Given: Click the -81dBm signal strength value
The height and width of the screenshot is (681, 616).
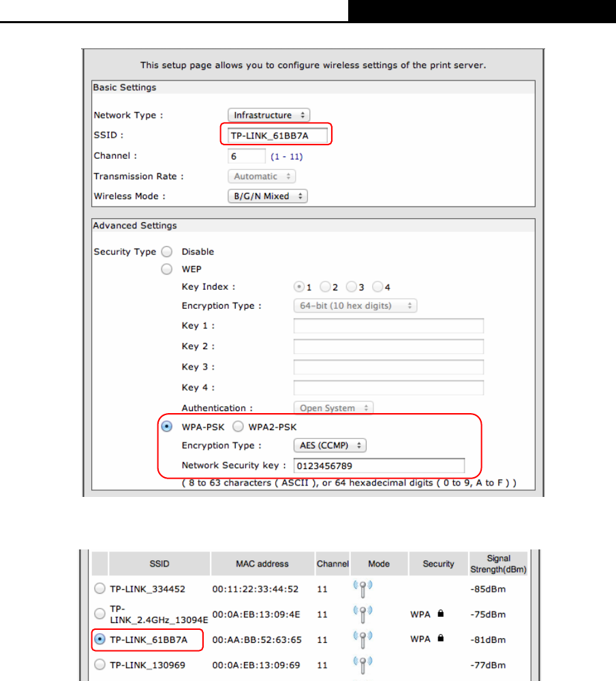Looking at the screenshot, I should coord(488,639).
